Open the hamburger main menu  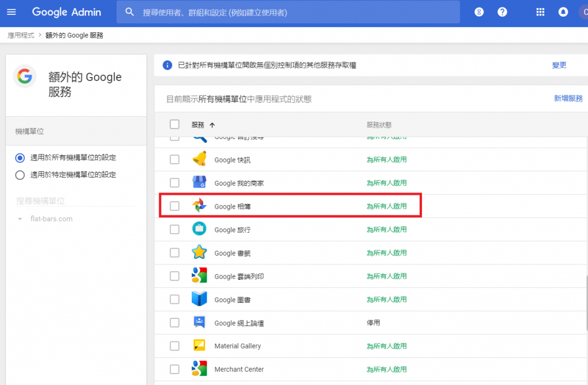click(x=11, y=12)
